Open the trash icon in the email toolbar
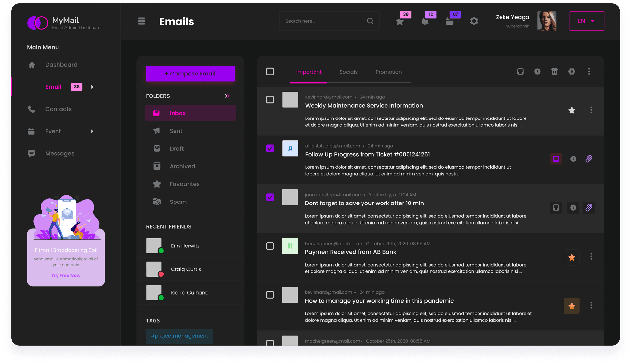The height and width of the screenshot is (364, 631). click(x=555, y=71)
